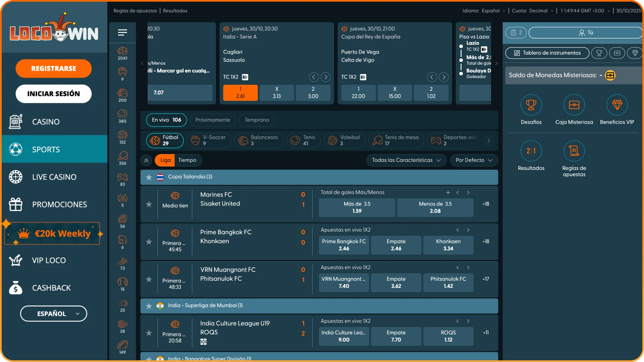Viewport: 644px width, 362px height.
Task: Open Beneficios VIP diamond shortcut
Action: [617, 105]
